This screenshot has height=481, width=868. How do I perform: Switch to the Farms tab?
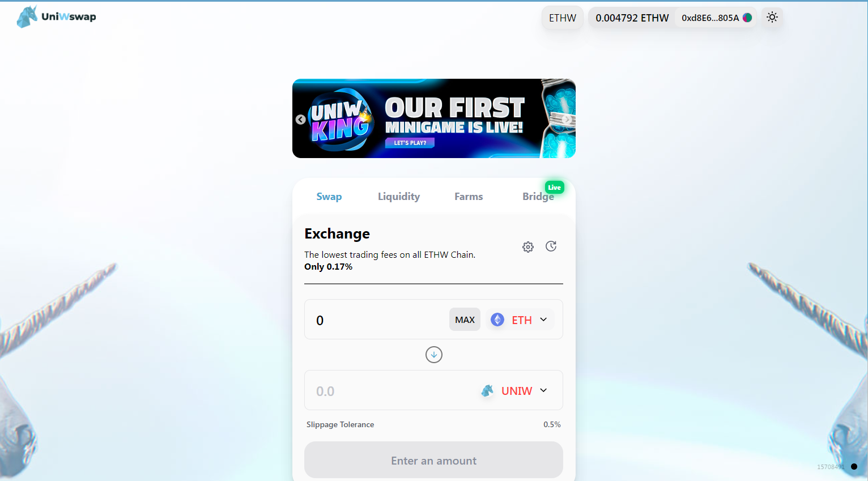click(469, 197)
